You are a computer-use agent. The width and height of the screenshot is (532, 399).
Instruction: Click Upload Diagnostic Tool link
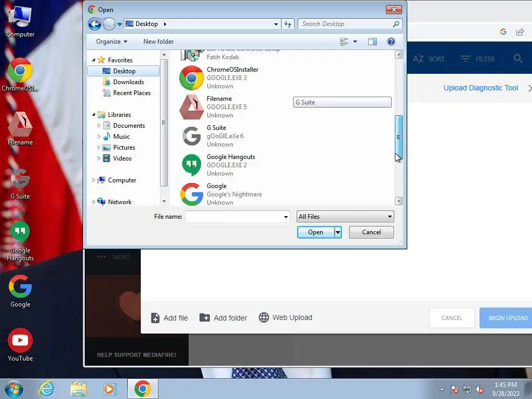(481, 88)
